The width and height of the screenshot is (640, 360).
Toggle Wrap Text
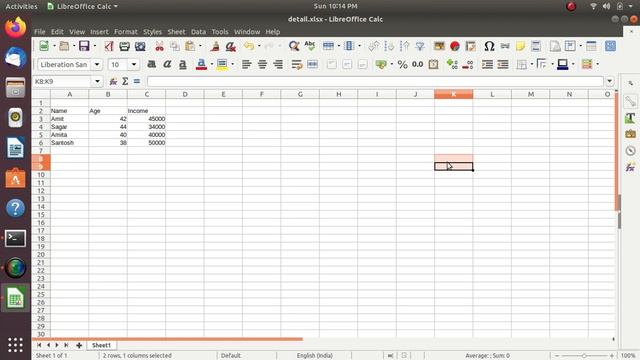tap(297, 64)
